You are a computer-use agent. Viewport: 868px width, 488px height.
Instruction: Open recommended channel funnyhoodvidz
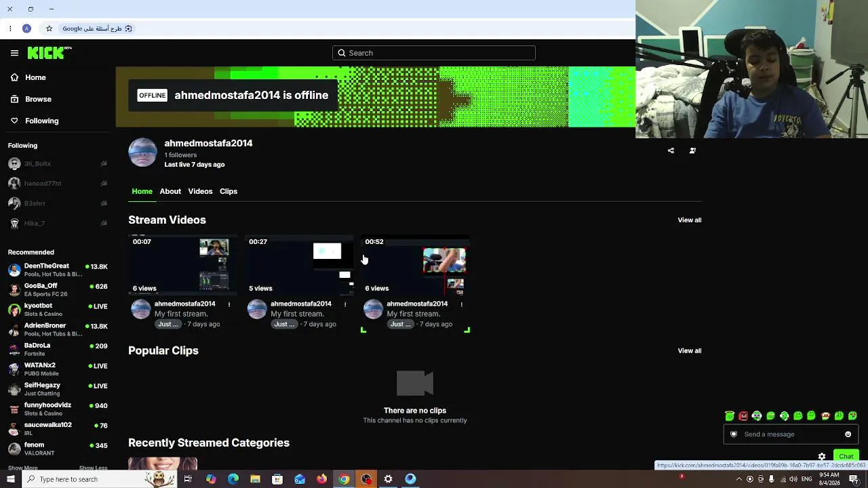tap(58, 409)
